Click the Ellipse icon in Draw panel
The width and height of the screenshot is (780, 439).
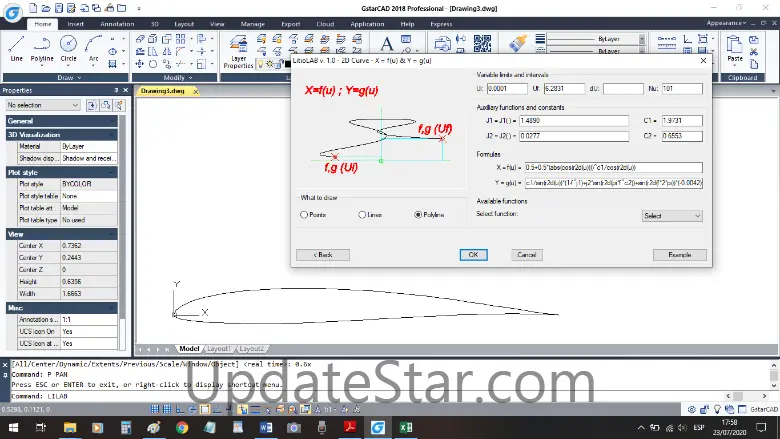(x=113, y=51)
